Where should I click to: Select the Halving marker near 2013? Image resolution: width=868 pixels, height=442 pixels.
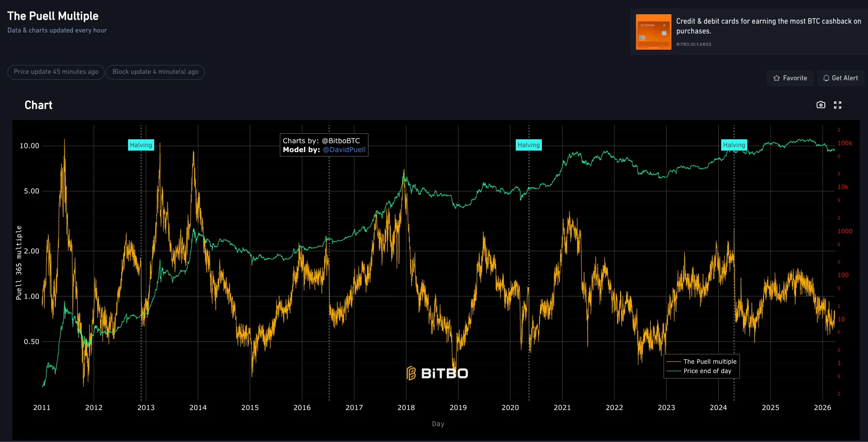[x=141, y=145]
